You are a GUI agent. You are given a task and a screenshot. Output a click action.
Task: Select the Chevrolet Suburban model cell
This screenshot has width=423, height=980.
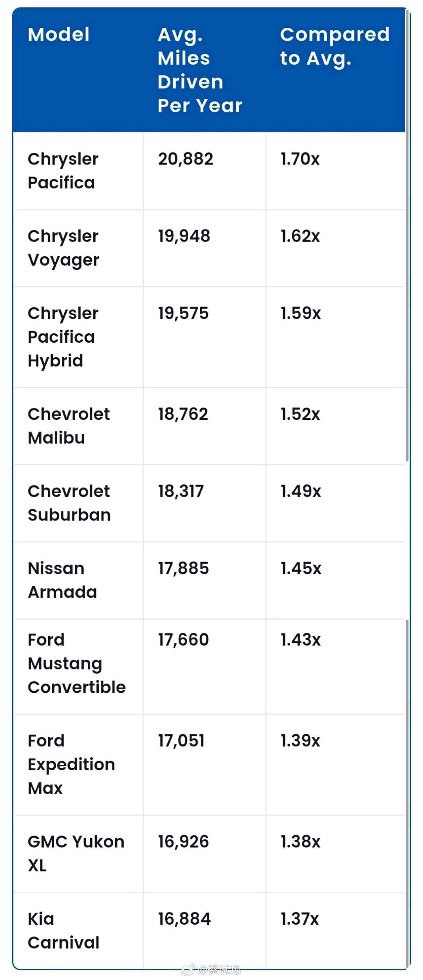click(x=78, y=503)
